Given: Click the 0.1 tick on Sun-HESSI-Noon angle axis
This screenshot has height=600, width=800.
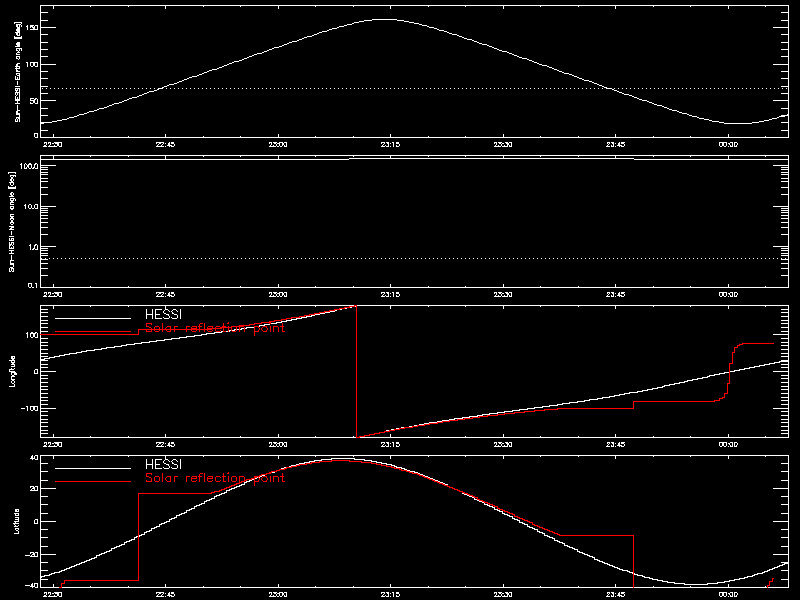Looking at the screenshot, I should (32, 285).
